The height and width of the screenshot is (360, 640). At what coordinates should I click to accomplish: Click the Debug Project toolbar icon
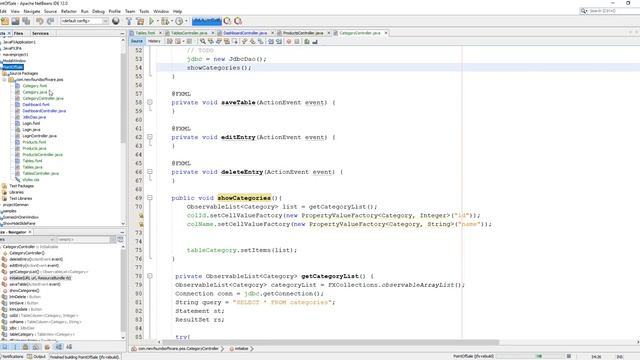pos(164,21)
